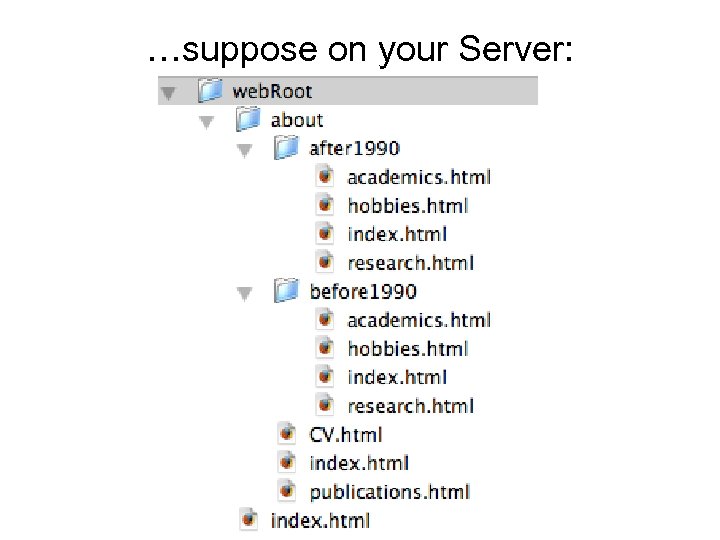
Task: Collapse the after1990 folder triangle
Action: click(244, 150)
